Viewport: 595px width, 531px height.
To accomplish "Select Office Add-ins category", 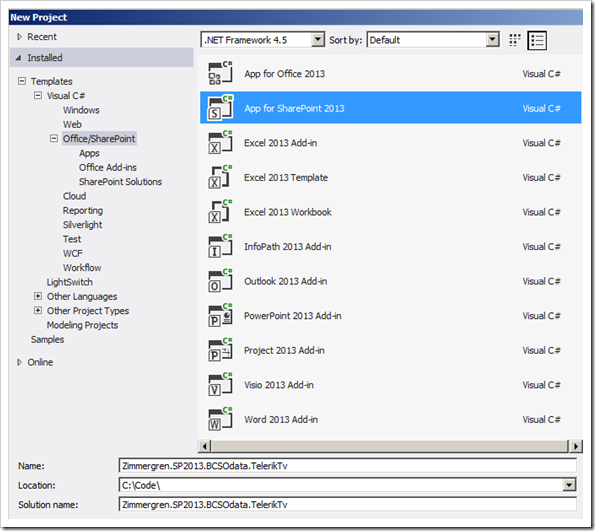I will pos(108,167).
